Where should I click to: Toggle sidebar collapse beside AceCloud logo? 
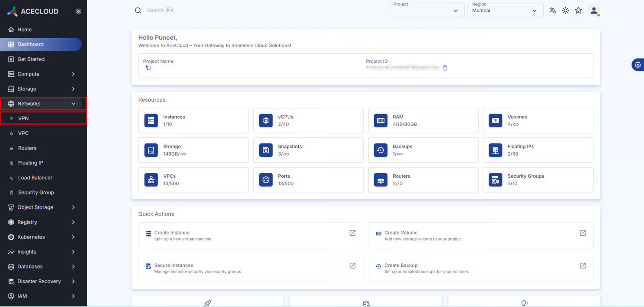point(78,11)
